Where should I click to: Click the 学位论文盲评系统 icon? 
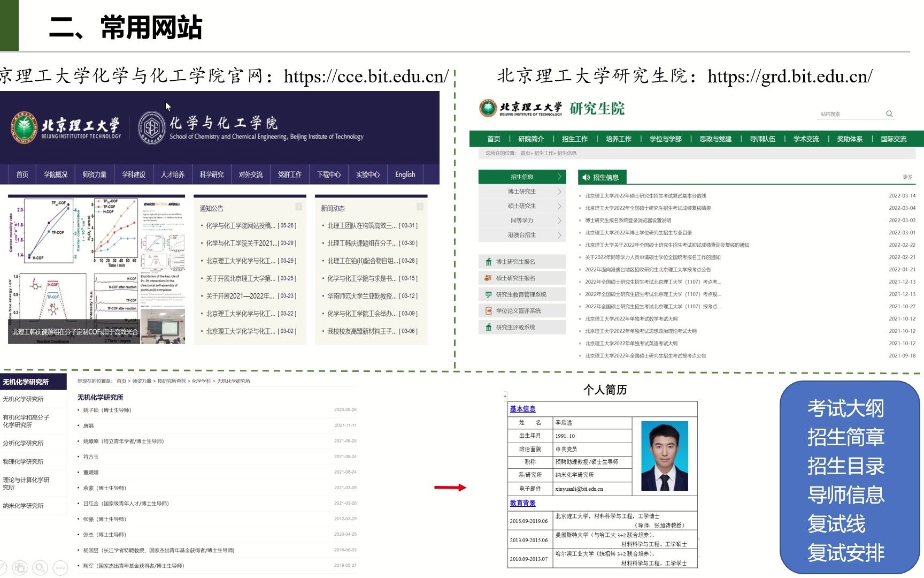coord(488,311)
